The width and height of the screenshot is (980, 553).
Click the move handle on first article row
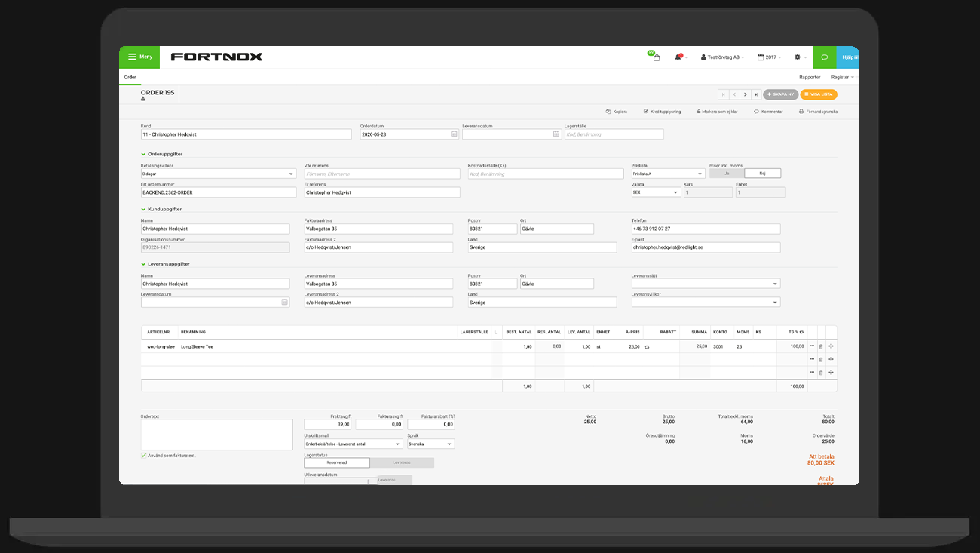(x=831, y=346)
